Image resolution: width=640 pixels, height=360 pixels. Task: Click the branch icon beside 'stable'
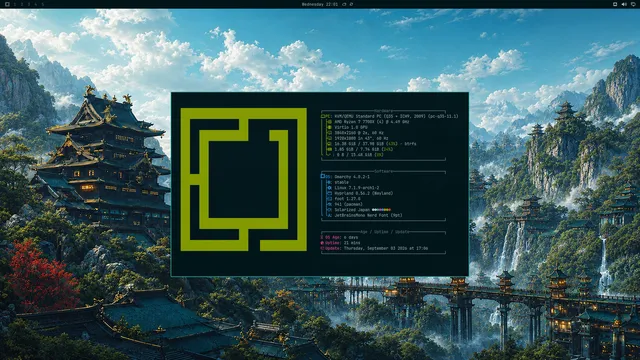[329, 182]
